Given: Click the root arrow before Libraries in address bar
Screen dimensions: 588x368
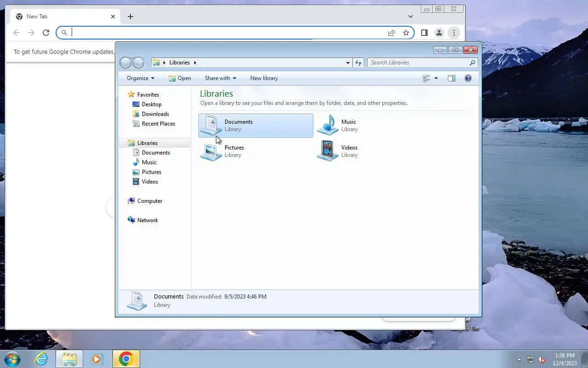Looking at the screenshot, I should (164, 63).
